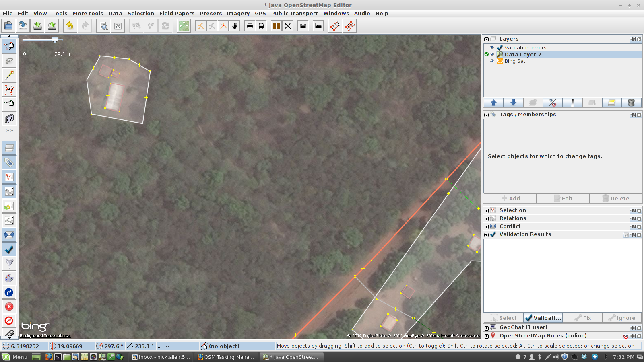Expand the GeoChat panel
This screenshot has width=644, height=362.
(x=486, y=328)
